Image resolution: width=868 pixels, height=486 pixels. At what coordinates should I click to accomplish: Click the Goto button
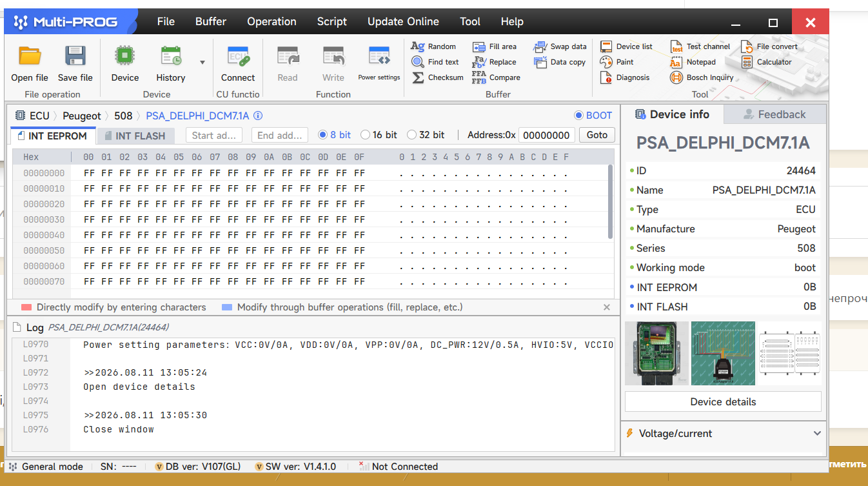pyautogui.click(x=597, y=135)
